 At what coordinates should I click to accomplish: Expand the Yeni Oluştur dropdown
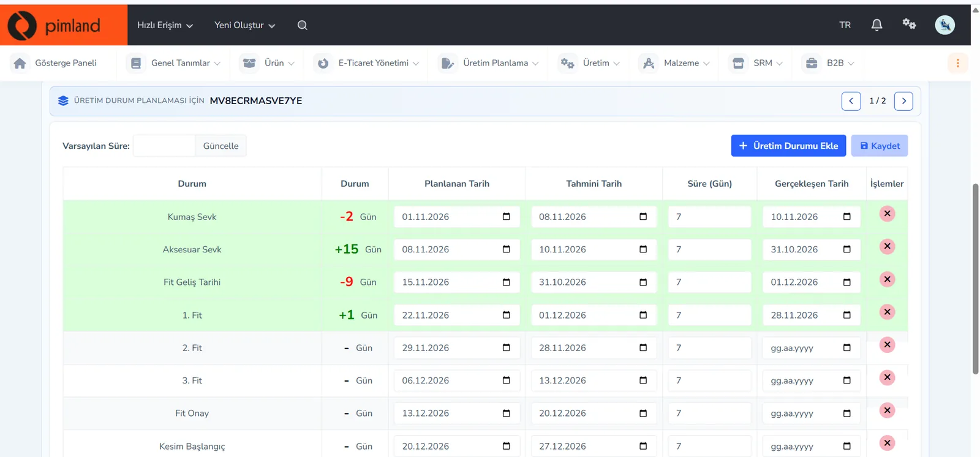pyautogui.click(x=244, y=25)
